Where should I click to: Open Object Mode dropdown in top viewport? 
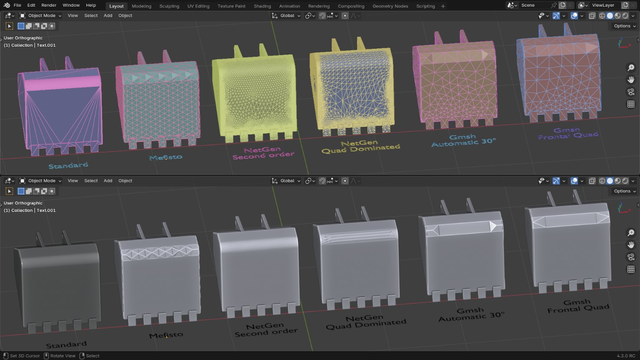pyautogui.click(x=41, y=16)
